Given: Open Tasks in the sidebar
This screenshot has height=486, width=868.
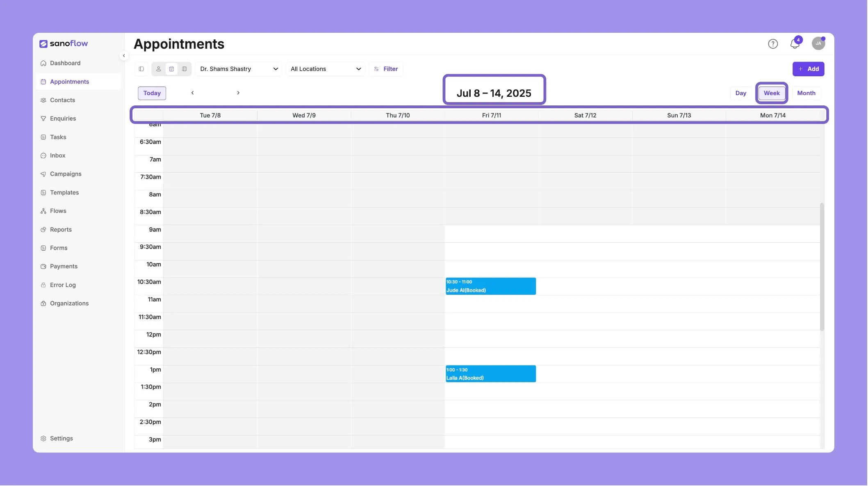Looking at the screenshot, I should click(x=58, y=137).
